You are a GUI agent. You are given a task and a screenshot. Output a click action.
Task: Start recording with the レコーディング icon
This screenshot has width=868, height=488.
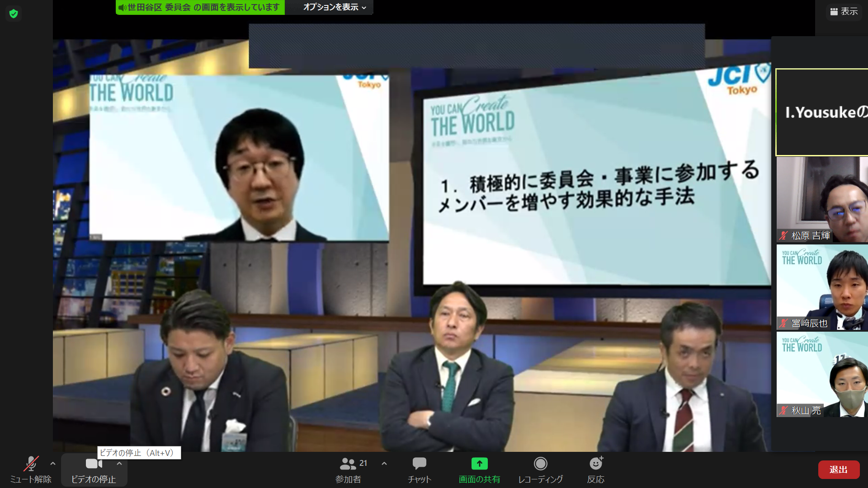tap(540, 464)
